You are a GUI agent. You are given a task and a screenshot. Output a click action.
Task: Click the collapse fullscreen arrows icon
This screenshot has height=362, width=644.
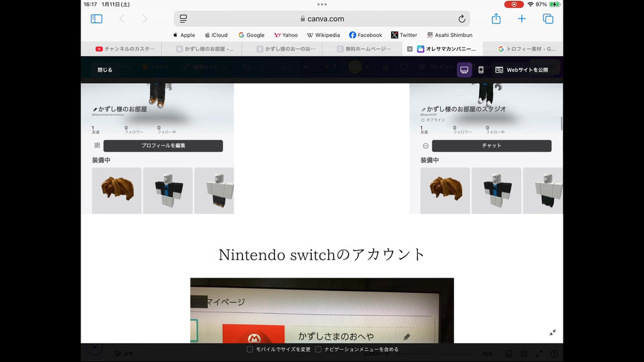pyautogui.click(x=553, y=333)
